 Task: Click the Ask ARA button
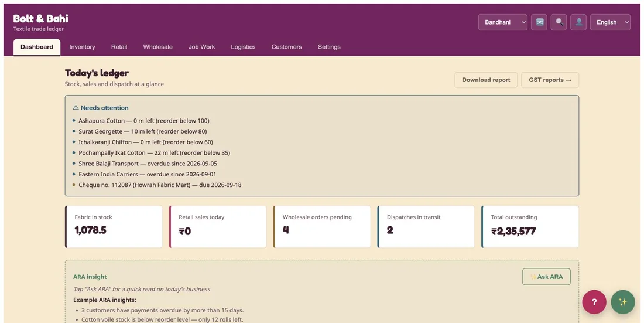point(546,277)
